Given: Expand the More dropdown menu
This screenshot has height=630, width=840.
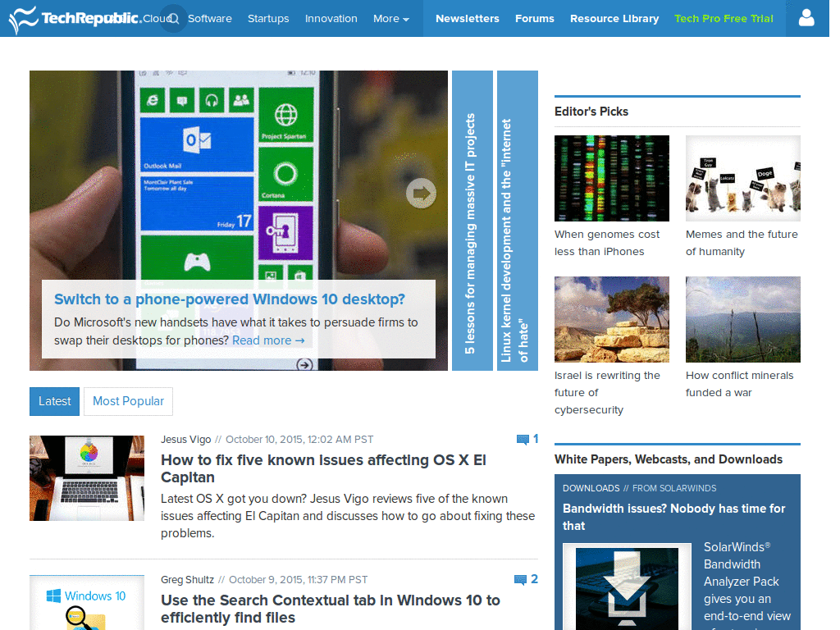Looking at the screenshot, I should coord(391,19).
